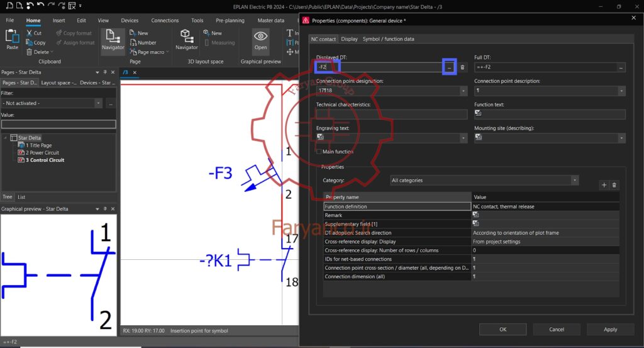
Task: Open the Insert ribbon tab
Action: (58, 20)
